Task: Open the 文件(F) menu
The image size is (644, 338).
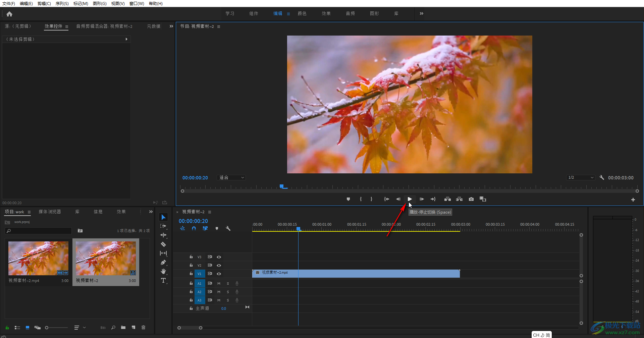Action: click(x=9, y=3)
